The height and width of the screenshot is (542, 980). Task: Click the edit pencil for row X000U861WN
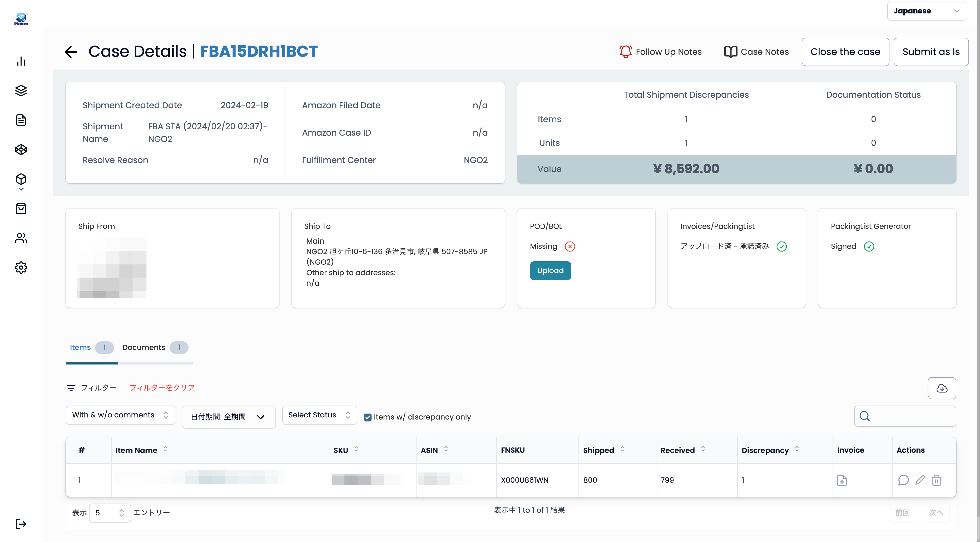920,480
